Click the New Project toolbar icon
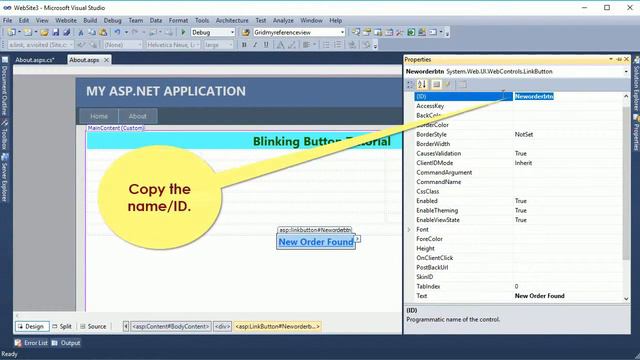Image resolution: width=640 pixels, height=360 pixels. (12, 32)
